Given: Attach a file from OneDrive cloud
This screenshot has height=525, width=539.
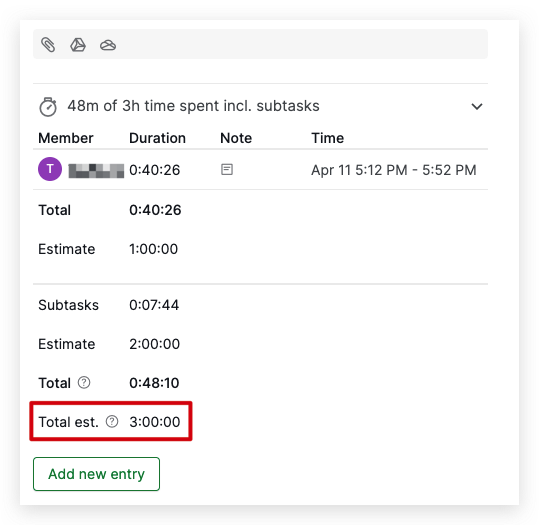Looking at the screenshot, I should tap(108, 45).
